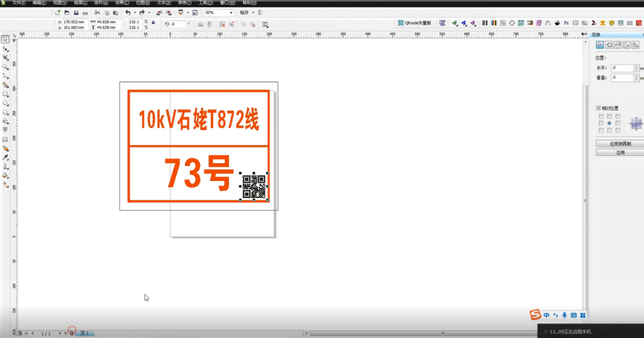Select the Pick tool in toolbox
This screenshot has height=338, width=644.
pos(5,39)
